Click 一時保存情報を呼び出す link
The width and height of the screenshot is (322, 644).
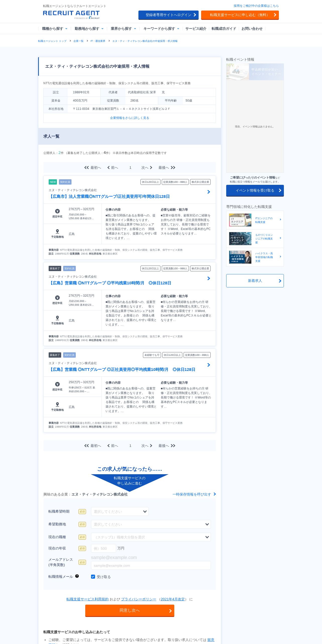tap(194, 494)
